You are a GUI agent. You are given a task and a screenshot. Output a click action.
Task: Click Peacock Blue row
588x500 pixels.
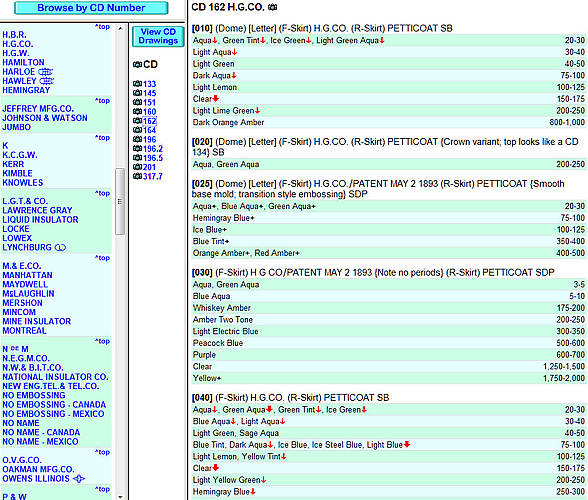tap(388, 343)
